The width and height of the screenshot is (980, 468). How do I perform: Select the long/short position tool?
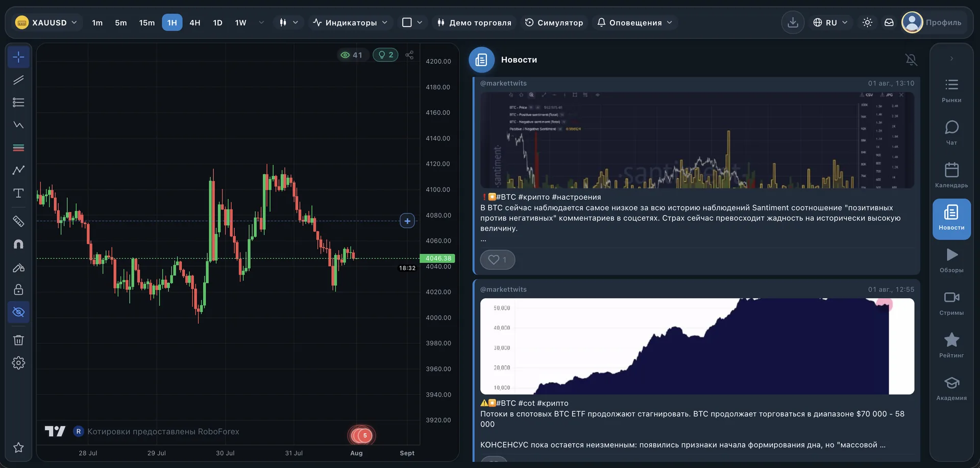point(18,148)
